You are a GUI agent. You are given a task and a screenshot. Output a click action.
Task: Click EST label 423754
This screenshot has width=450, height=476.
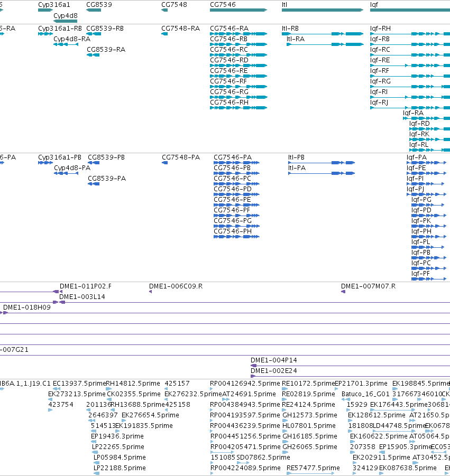coord(61,405)
